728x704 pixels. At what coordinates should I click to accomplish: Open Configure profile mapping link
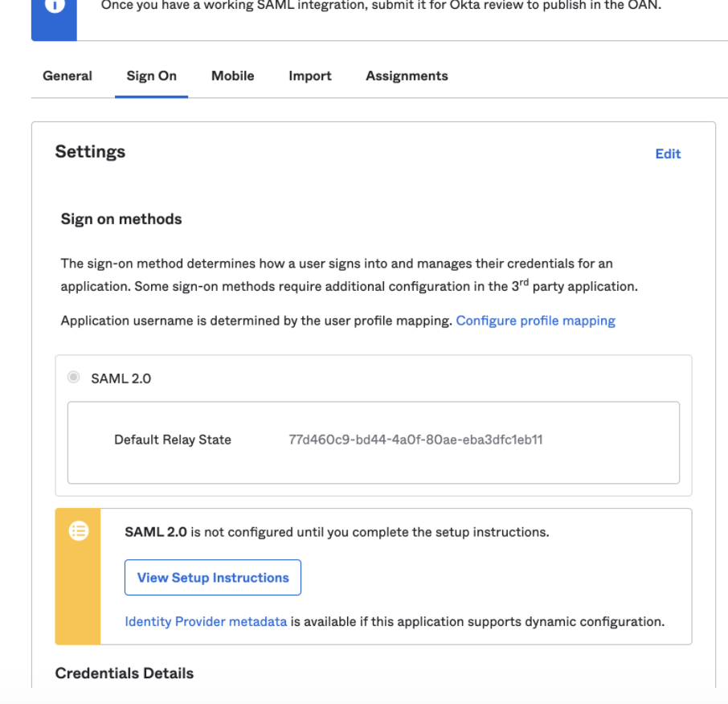(535, 321)
